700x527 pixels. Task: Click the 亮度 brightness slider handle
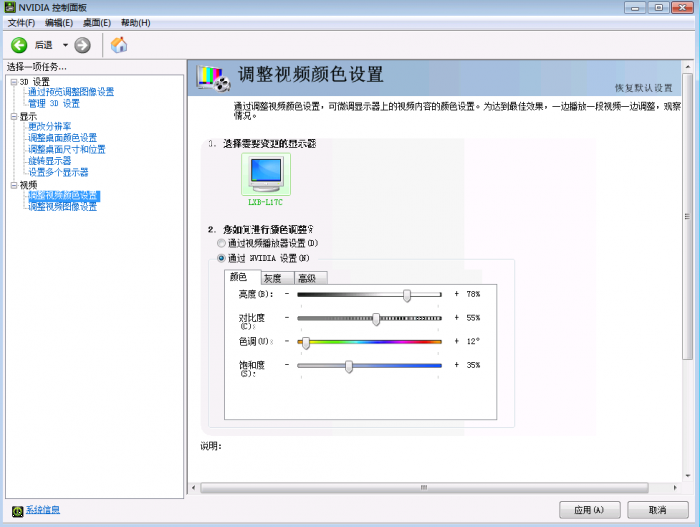point(407,295)
